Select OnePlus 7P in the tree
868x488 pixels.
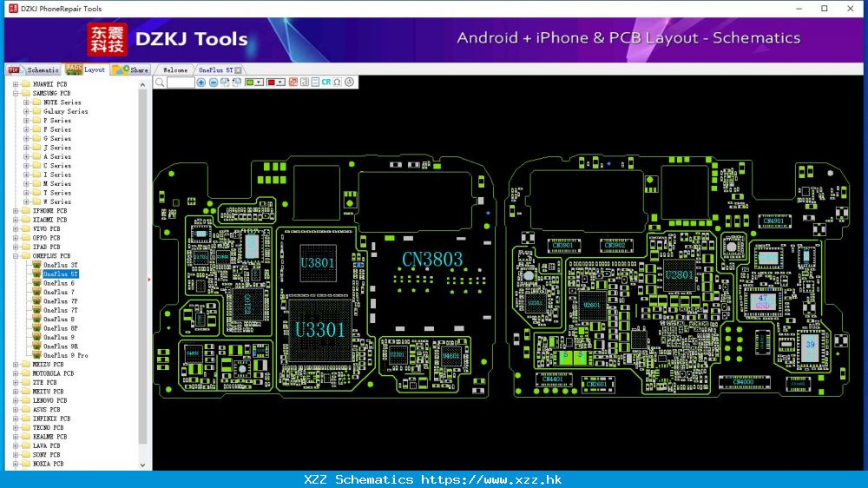click(x=61, y=301)
